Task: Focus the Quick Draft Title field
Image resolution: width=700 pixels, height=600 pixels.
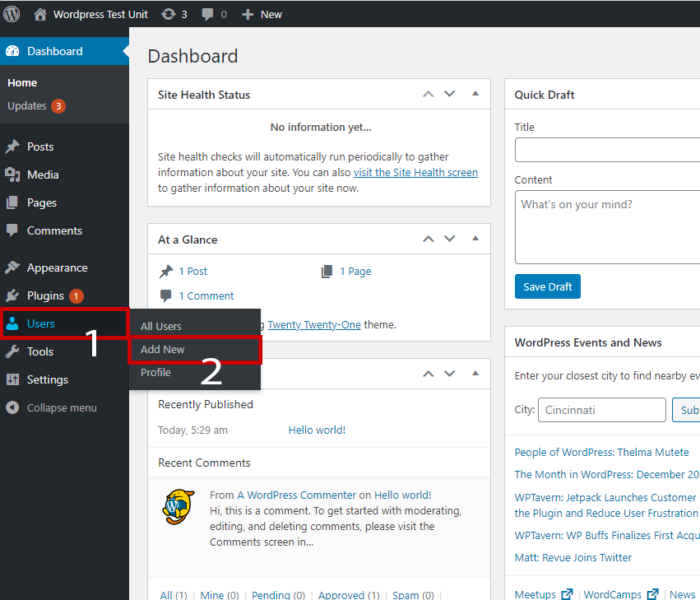Action: 607,150
